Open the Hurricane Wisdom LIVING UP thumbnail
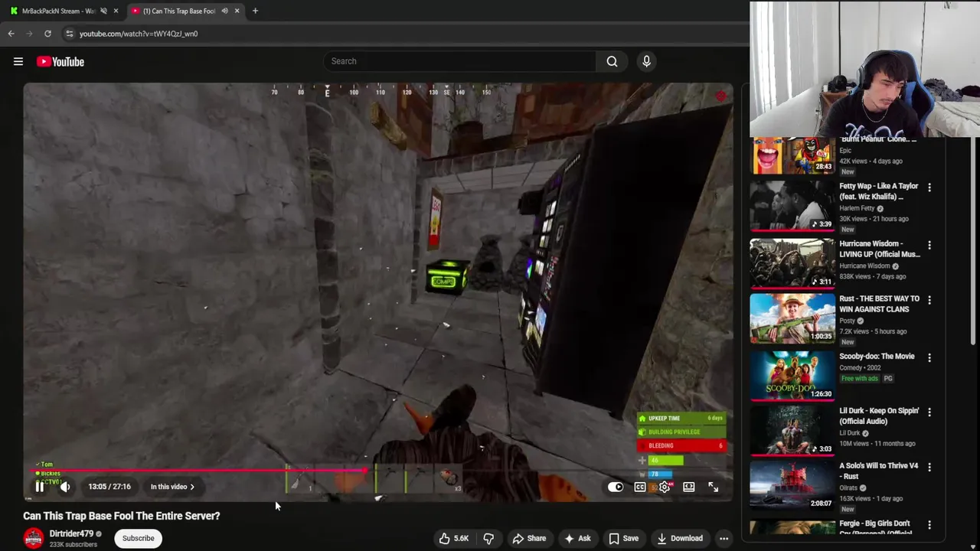Image resolution: width=980 pixels, height=551 pixels. (x=792, y=263)
